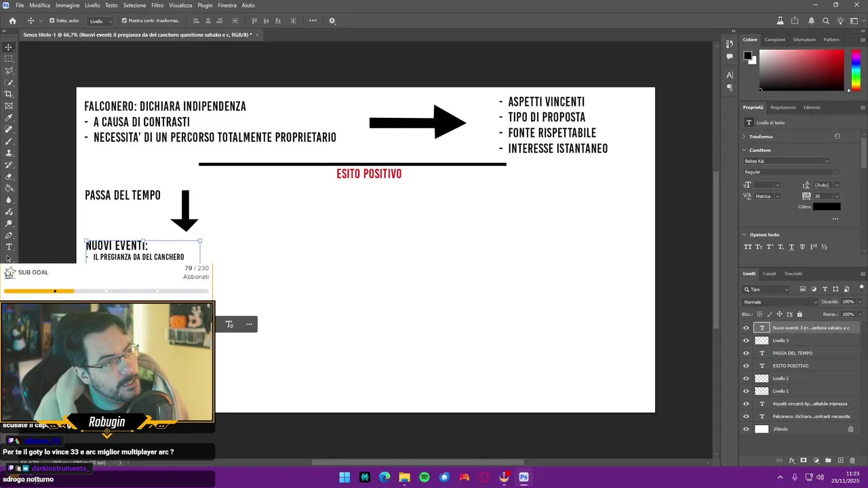Image resolution: width=868 pixels, height=488 pixels.
Task: Open the History panel icon
Action: [730, 44]
